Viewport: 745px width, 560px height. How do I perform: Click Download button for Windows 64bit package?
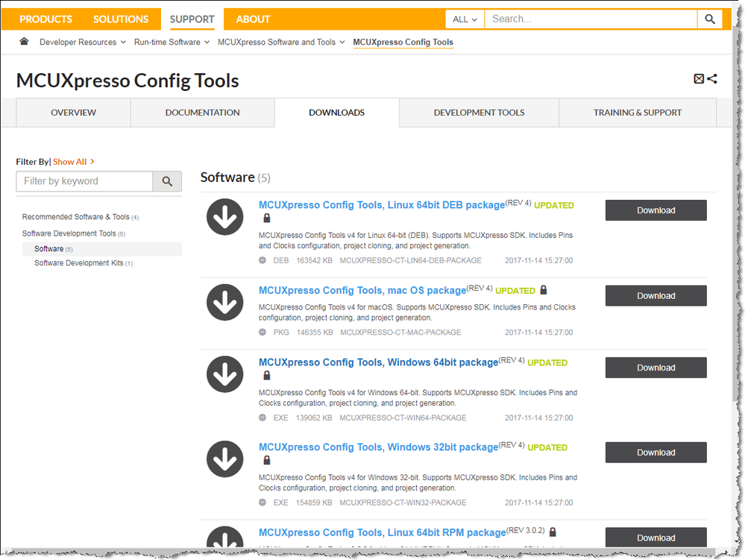(656, 368)
